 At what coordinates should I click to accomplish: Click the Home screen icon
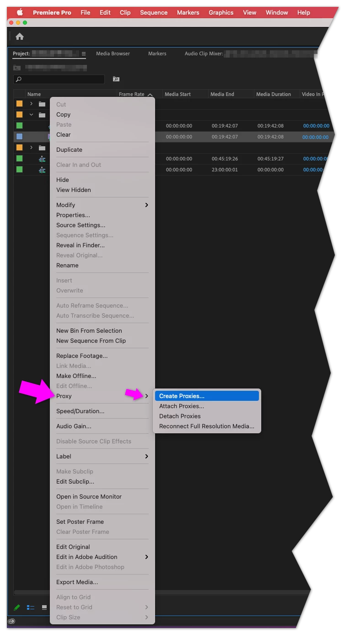click(20, 37)
